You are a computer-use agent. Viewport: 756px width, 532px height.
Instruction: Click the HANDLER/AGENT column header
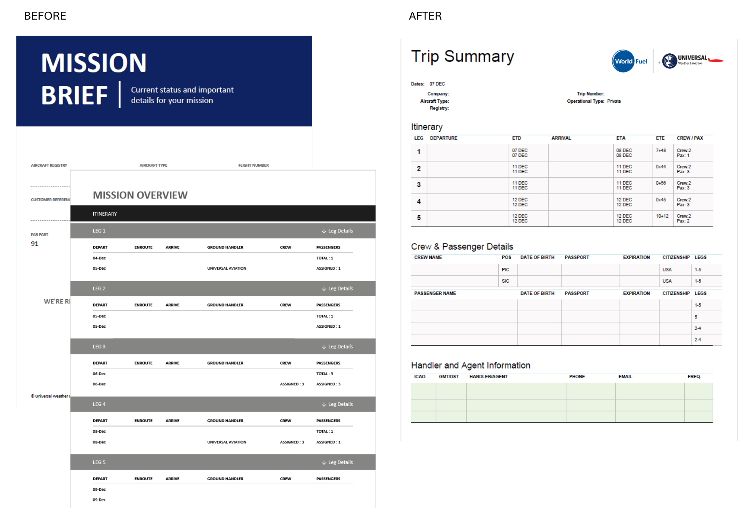coord(488,377)
